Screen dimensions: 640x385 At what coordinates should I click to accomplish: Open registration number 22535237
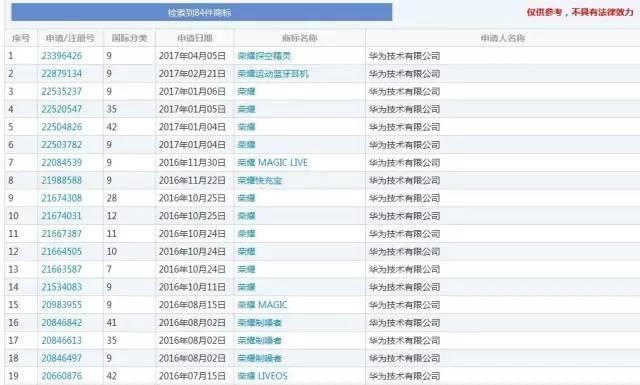click(62, 91)
